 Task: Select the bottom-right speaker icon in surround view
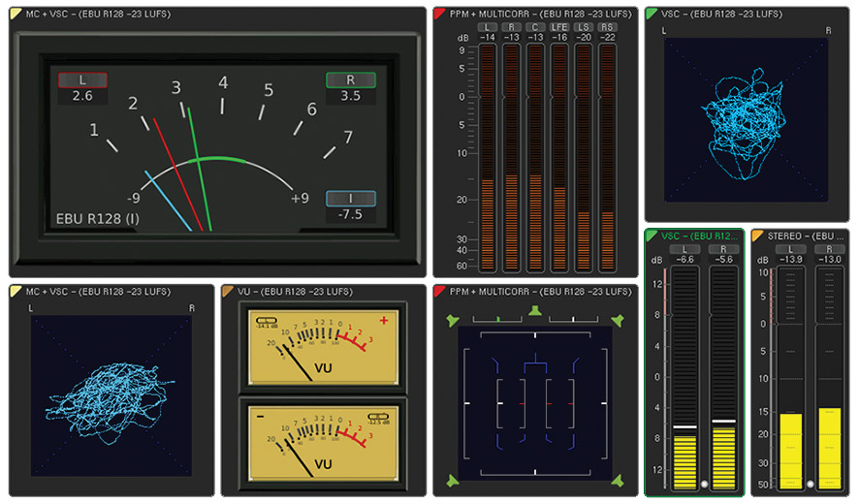(617, 481)
